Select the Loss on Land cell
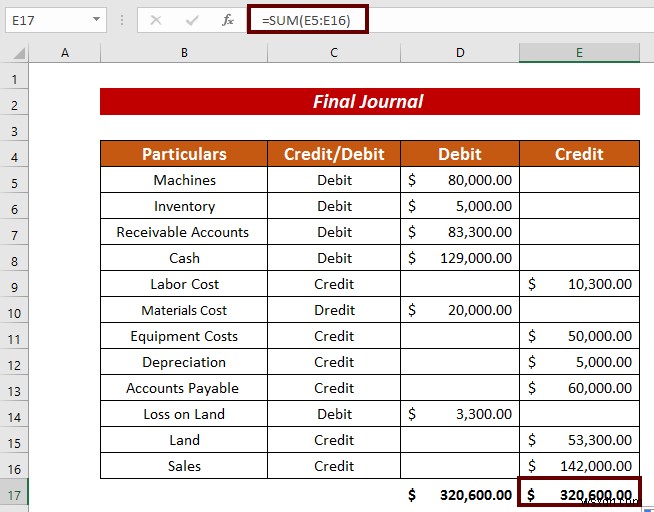Viewport: 654px width, 512px height. click(x=184, y=414)
